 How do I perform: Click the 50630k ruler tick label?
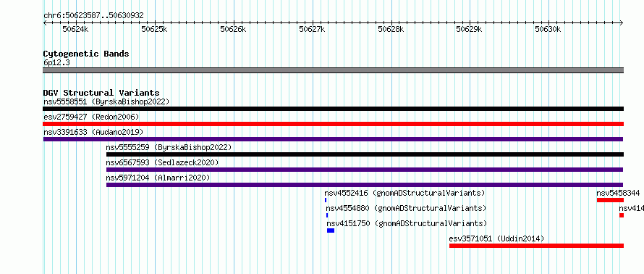(548, 30)
